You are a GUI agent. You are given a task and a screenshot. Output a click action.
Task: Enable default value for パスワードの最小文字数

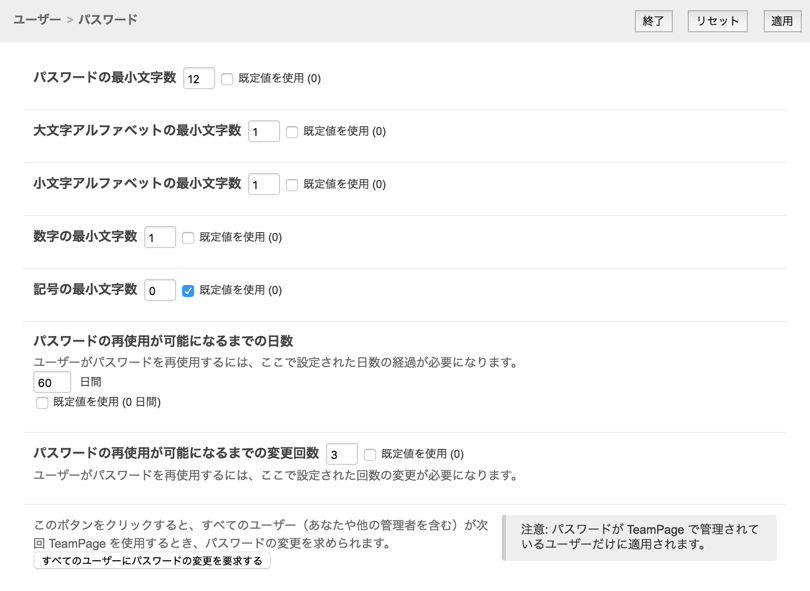pyautogui.click(x=227, y=79)
